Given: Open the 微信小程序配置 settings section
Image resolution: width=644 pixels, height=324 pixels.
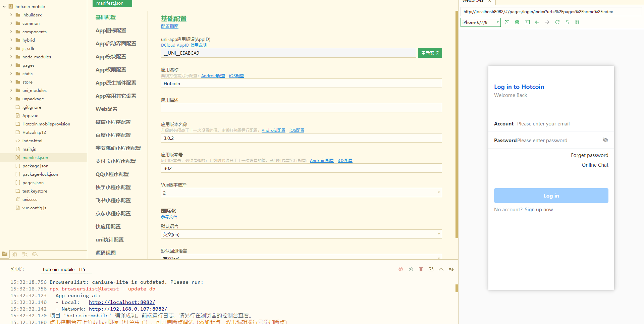Looking at the screenshot, I should tap(113, 122).
